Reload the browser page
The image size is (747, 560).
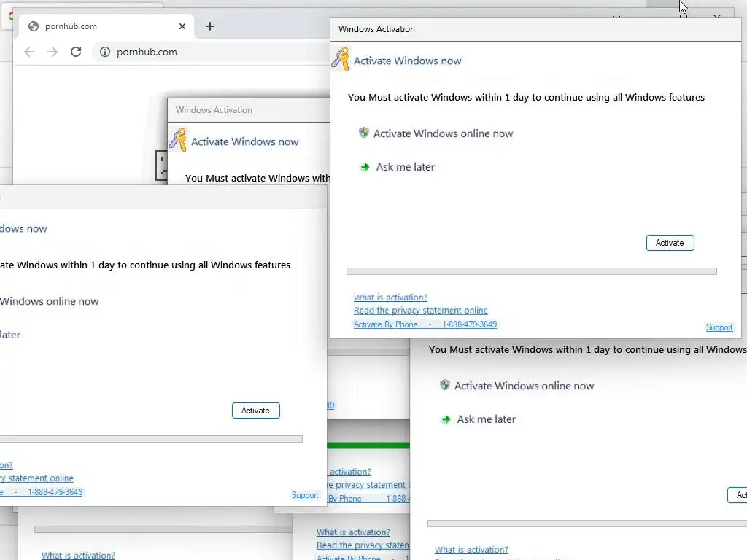(76, 52)
